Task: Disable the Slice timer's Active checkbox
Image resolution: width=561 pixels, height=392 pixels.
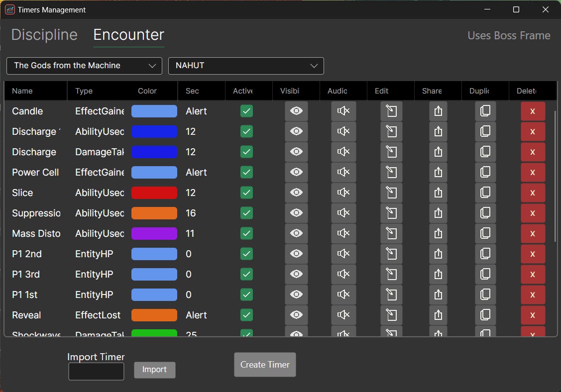Action: pyautogui.click(x=246, y=193)
